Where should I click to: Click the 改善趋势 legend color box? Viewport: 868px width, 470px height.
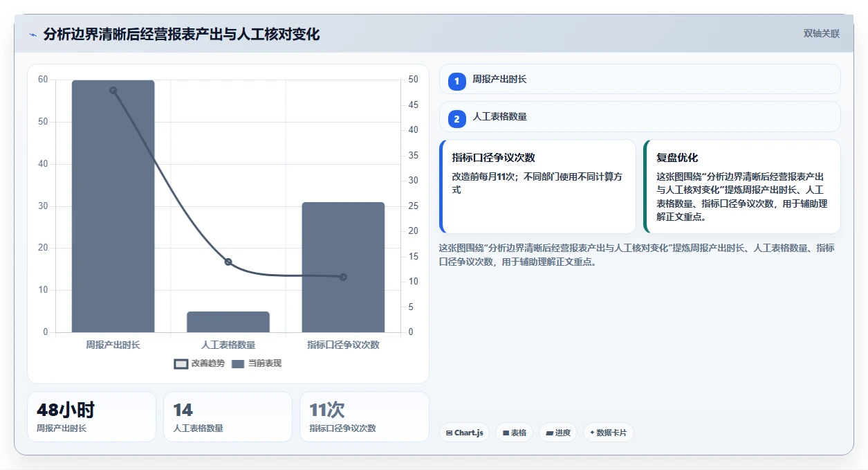click(x=181, y=364)
